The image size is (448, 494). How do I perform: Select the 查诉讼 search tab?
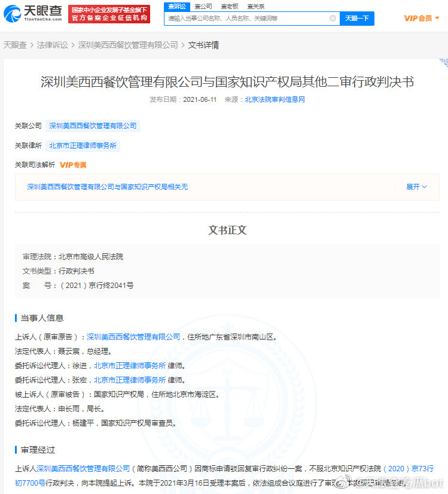click(x=177, y=7)
